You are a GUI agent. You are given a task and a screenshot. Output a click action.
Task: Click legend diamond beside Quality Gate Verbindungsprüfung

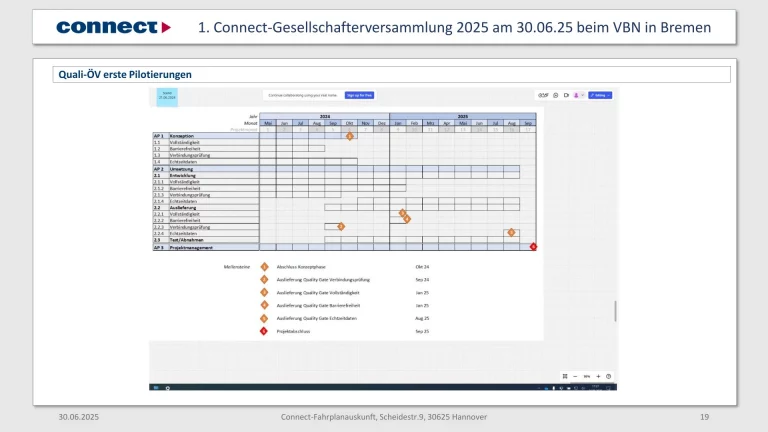(264, 280)
